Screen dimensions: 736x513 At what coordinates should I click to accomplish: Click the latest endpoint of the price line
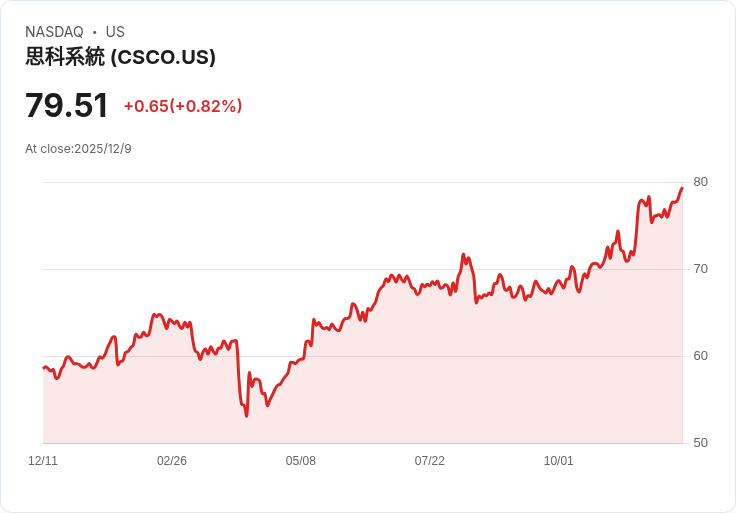pos(682,188)
